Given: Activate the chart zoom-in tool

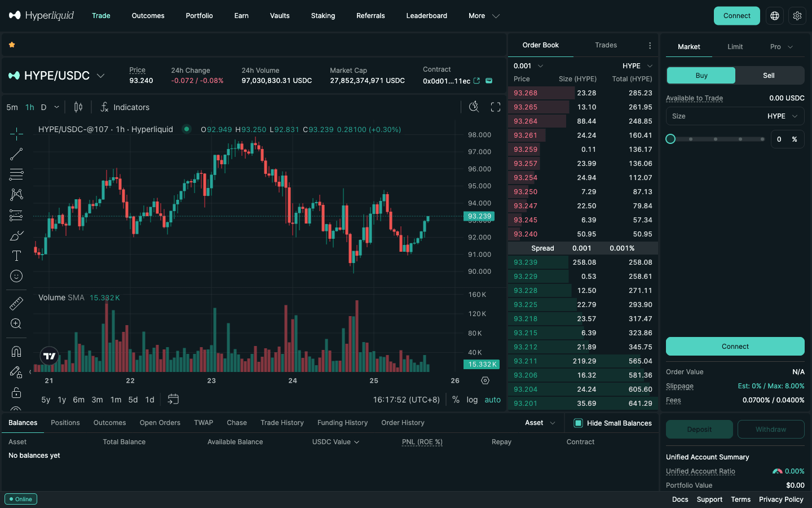Looking at the screenshot, I should (16, 324).
